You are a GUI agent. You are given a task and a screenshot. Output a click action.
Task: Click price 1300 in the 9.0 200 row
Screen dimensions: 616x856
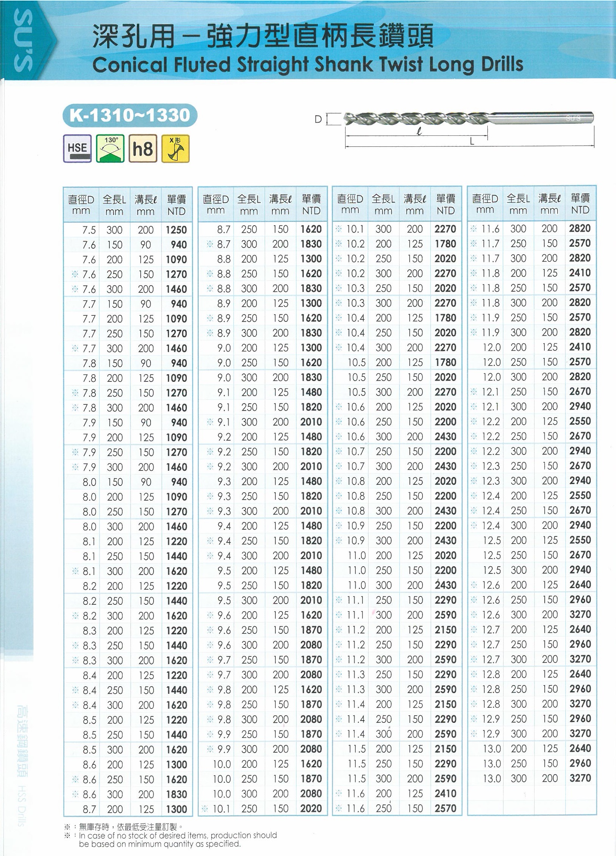point(311,347)
